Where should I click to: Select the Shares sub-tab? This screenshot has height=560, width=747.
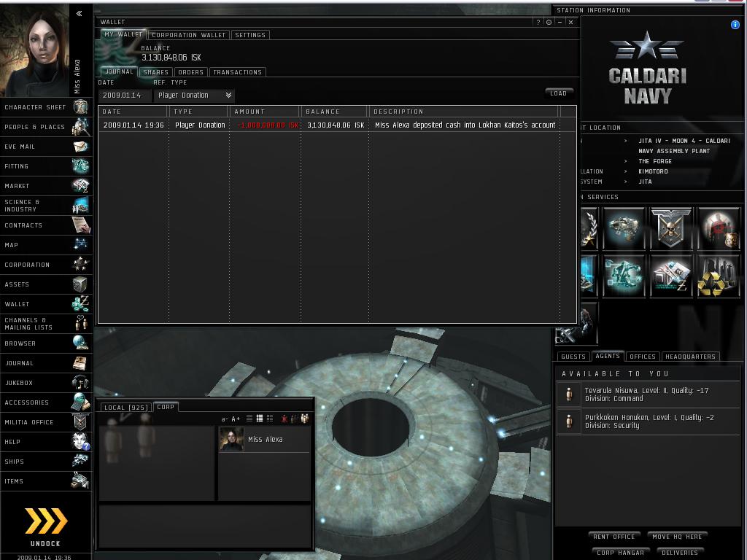(156, 72)
